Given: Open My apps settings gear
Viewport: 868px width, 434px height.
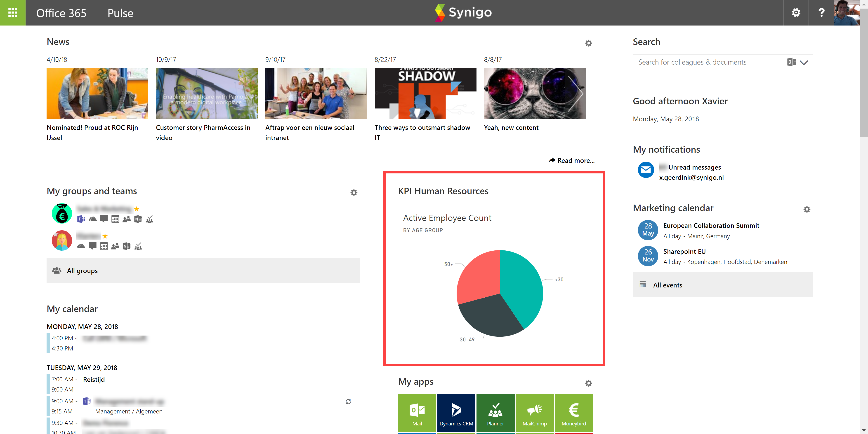Looking at the screenshot, I should tap(588, 383).
